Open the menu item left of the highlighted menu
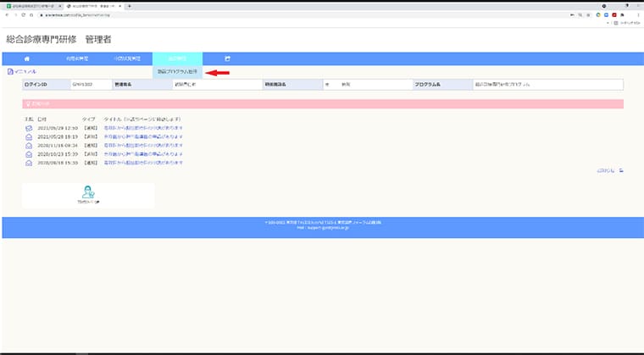644x355 pixels. (x=127, y=58)
